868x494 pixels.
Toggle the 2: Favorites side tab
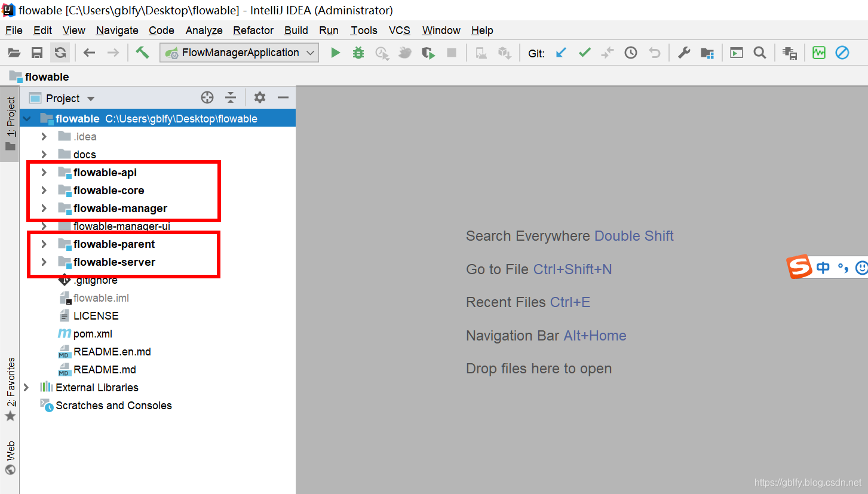(10, 389)
